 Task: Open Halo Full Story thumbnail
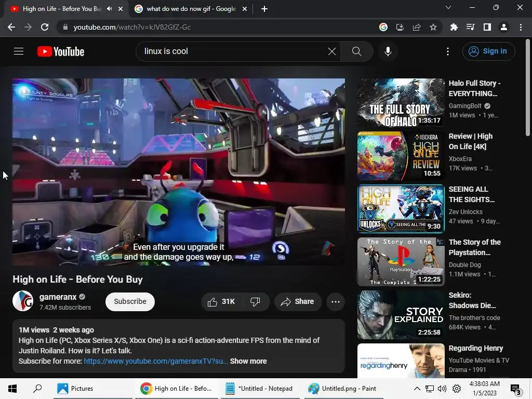pyautogui.click(x=401, y=103)
